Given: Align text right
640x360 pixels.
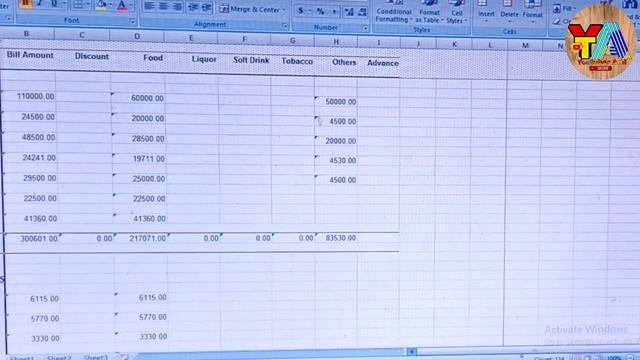Looking at the screenshot, I should point(177,7).
